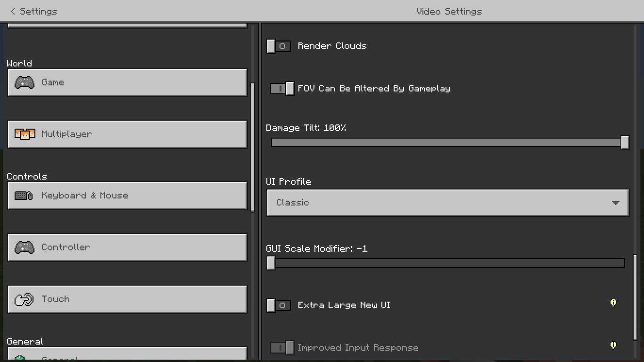
Task: Open the Touch settings
Action: tap(127, 299)
